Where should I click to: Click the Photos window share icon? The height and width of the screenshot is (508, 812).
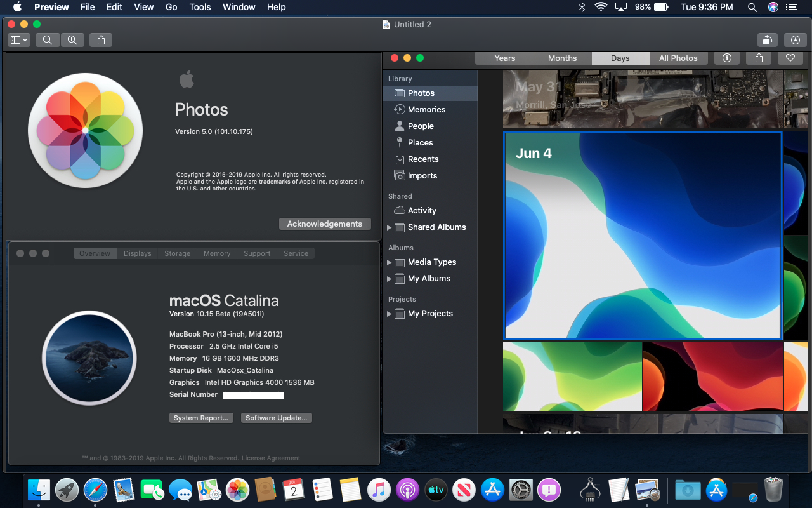coord(759,58)
